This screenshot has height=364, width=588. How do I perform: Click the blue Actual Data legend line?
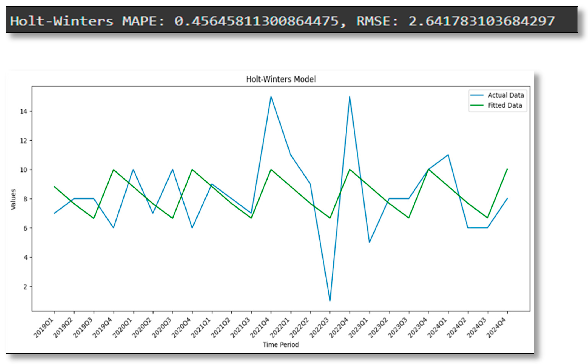(477, 95)
